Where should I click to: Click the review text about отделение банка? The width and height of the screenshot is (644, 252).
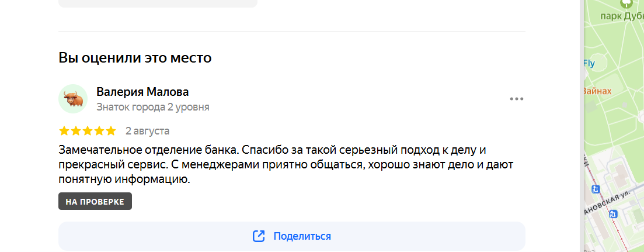click(286, 164)
